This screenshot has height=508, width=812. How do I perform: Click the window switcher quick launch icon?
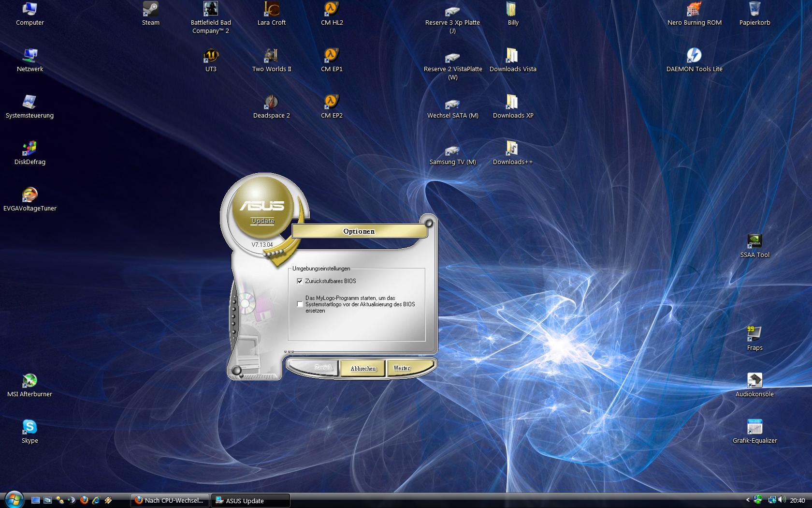(47, 500)
